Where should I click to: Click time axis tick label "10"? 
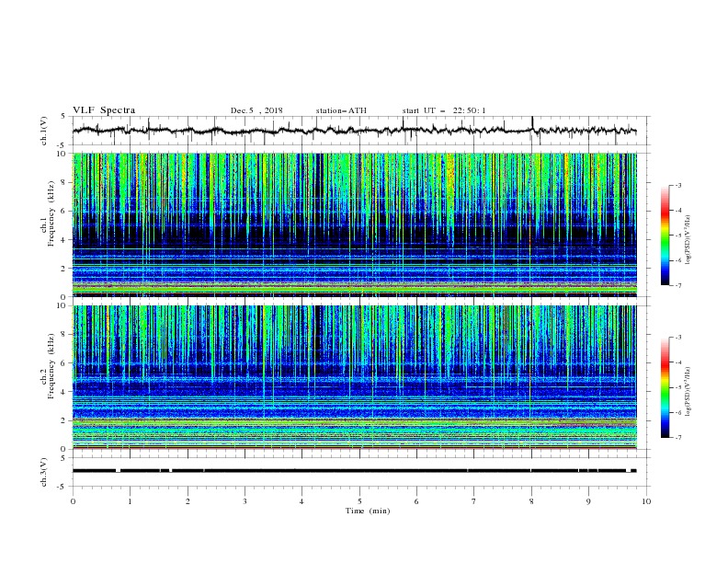point(646,501)
